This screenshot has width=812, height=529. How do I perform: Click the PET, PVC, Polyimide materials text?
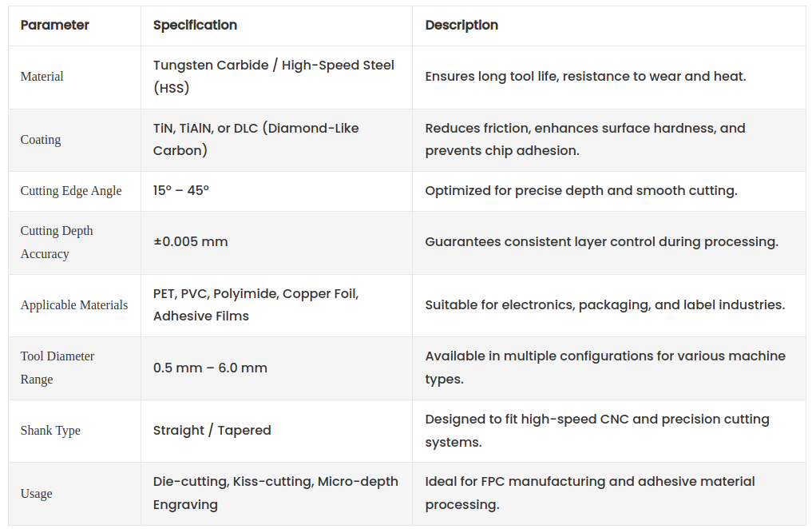click(x=255, y=304)
